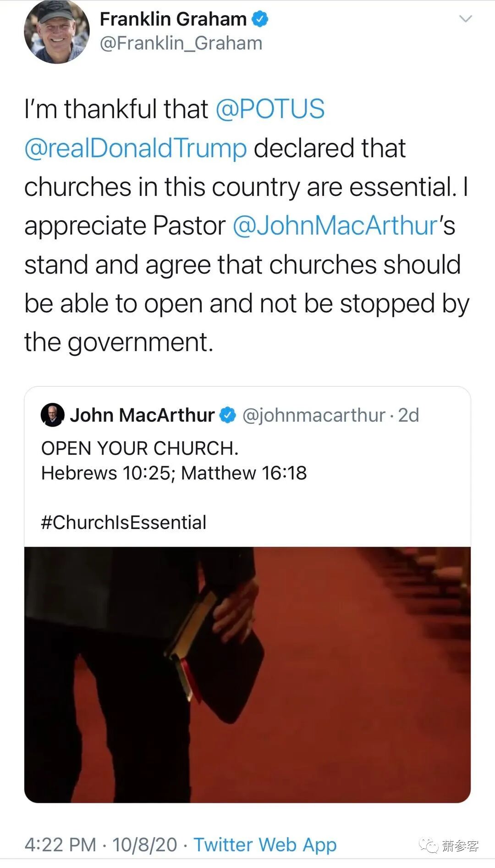Open the Franklin Graham display name
This screenshot has height=868, width=495.
pos(173,19)
